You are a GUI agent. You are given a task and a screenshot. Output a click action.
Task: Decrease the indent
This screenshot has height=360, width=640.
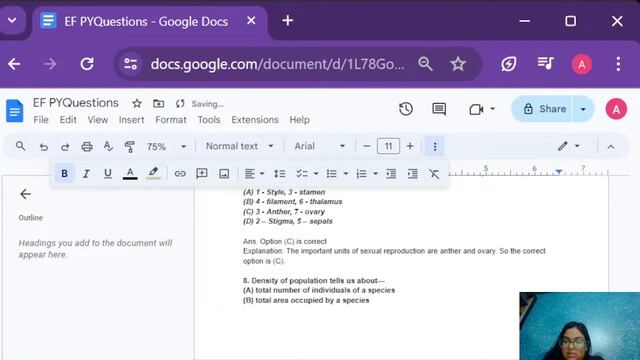[391, 174]
